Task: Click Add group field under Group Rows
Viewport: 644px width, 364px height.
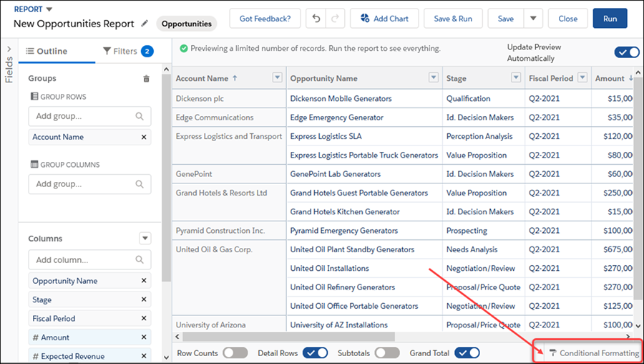Action: tap(89, 116)
